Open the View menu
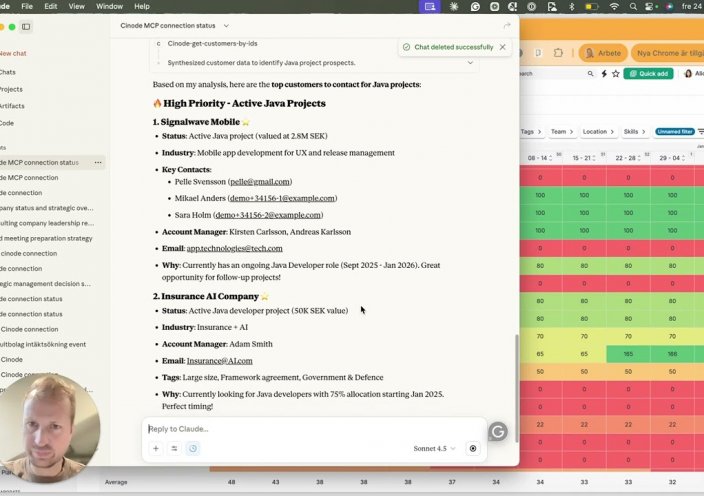The width and height of the screenshot is (704, 496). 76,6
